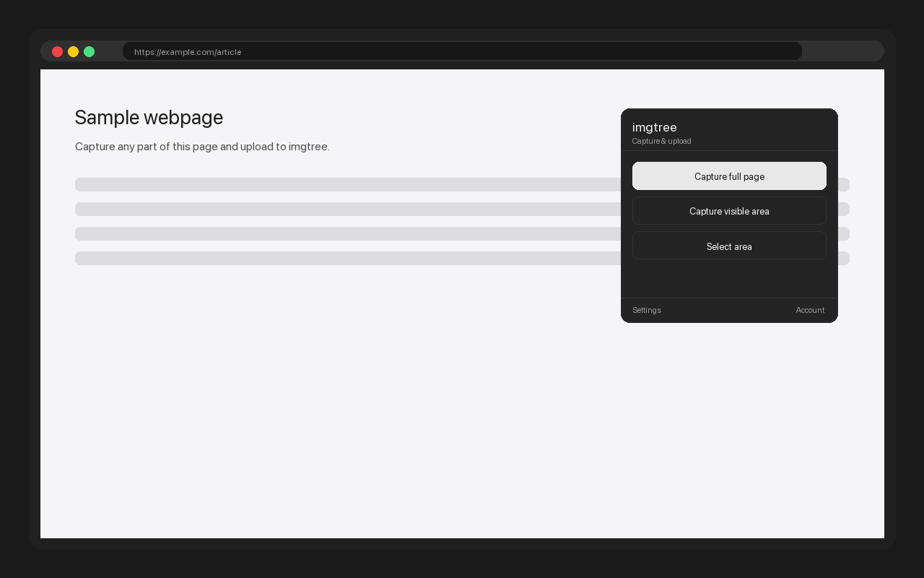Screen dimensions: 924x578
Task: Click the Capture full page button
Action: [729, 176]
